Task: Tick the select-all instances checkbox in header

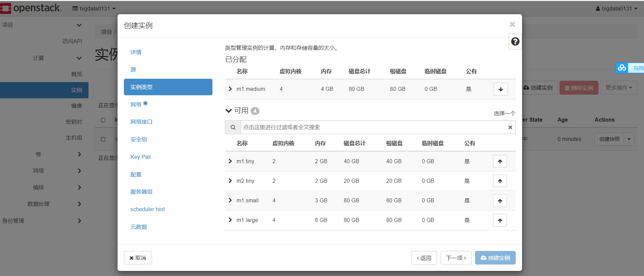Action: 103,120
